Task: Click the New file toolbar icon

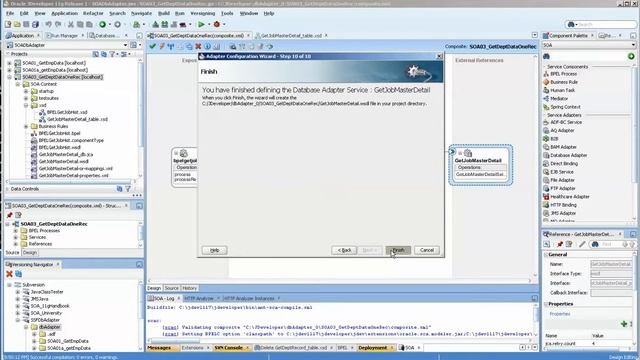Action: pyautogui.click(x=8, y=24)
